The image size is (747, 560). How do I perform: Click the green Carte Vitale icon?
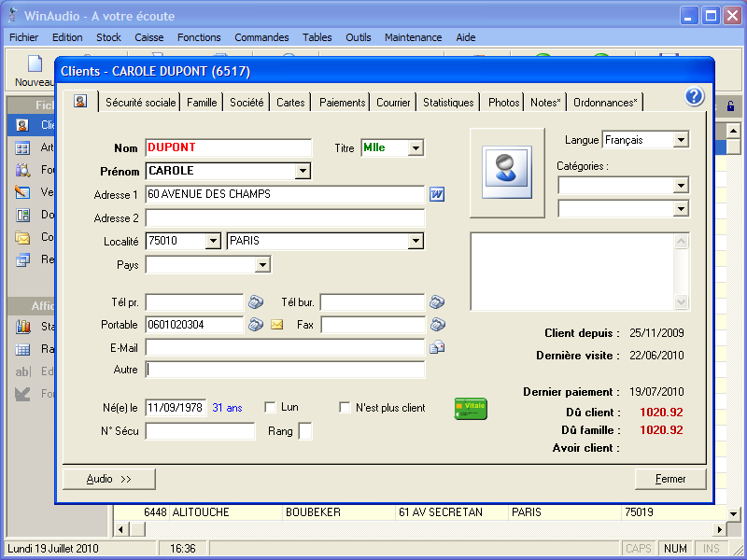coord(471,408)
